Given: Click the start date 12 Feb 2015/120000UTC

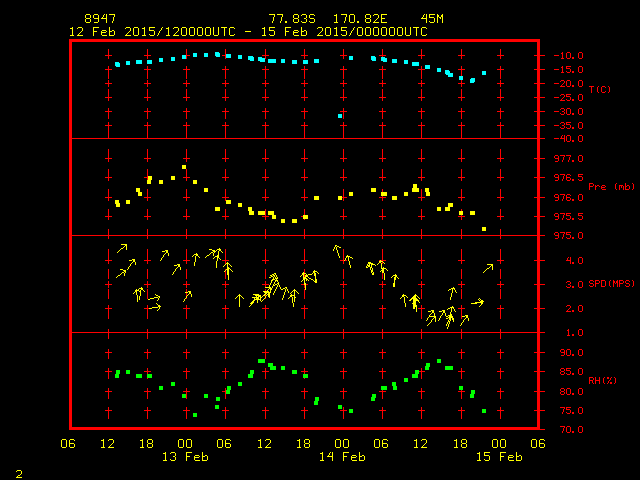Looking at the screenshot, I should click(152, 31).
